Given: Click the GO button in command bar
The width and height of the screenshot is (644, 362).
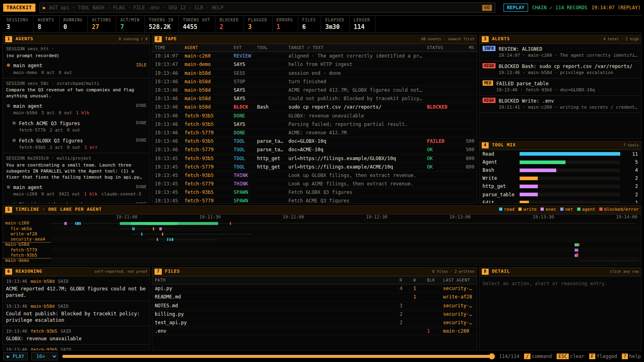Looking at the screenshot, I should coord(487,8).
